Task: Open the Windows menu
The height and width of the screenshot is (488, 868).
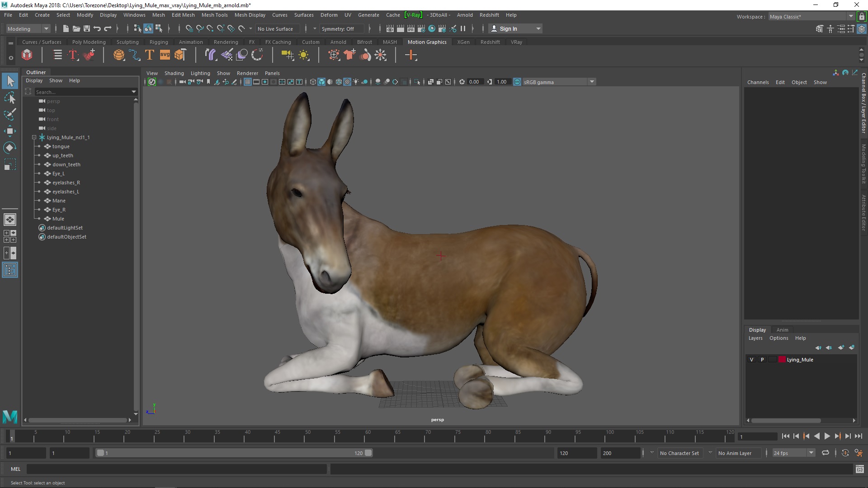Action: coord(134,15)
